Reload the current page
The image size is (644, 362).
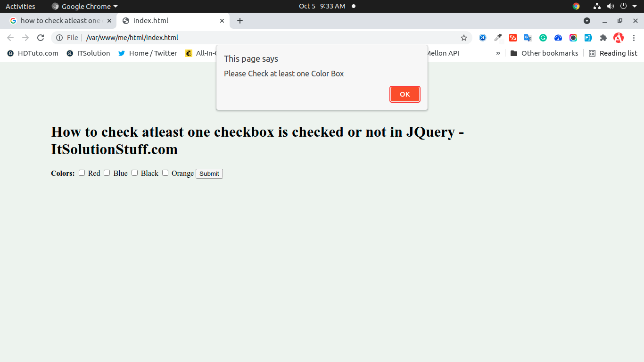(41, 37)
